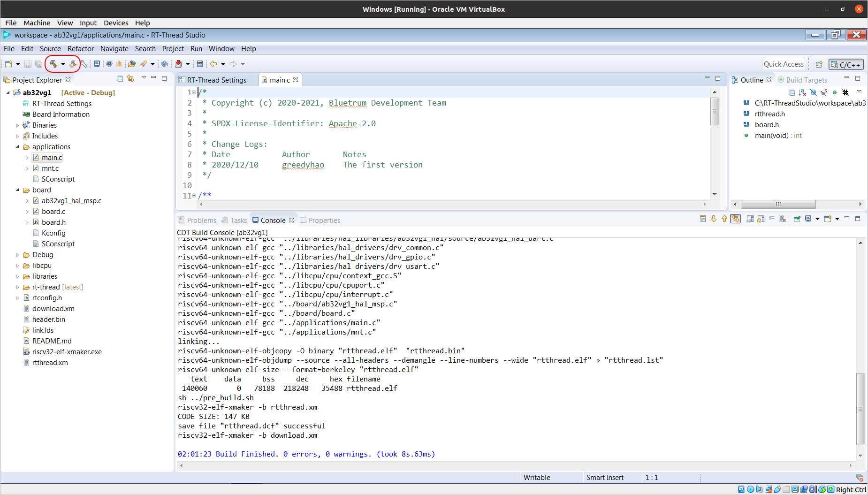Screen dimensions: 868x495
Task: Open the Source menu
Action: coord(50,49)
